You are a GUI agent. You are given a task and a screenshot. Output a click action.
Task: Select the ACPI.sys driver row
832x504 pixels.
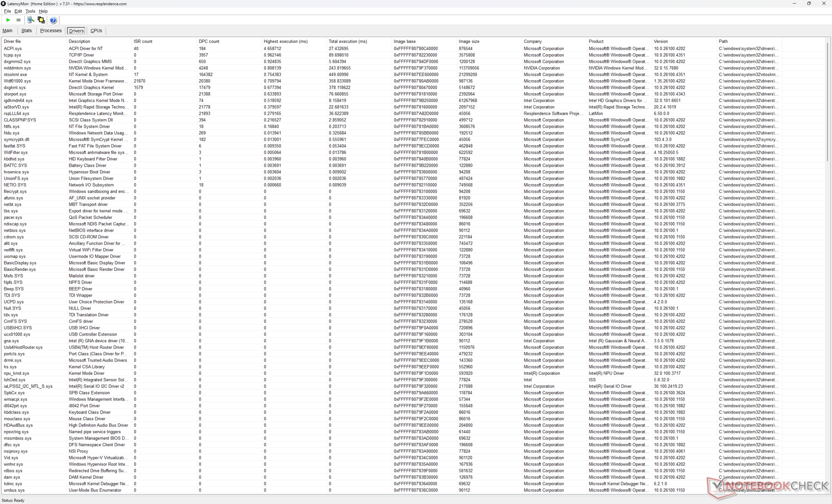click(13, 48)
